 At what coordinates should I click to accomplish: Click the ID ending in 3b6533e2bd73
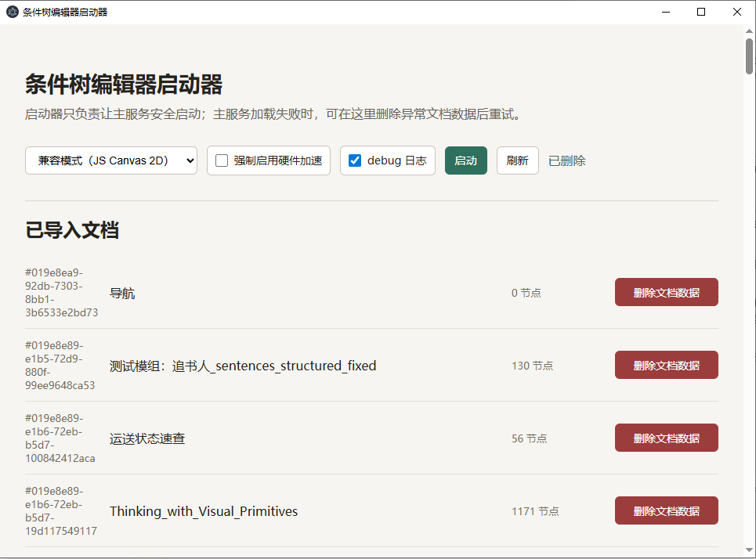tap(62, 293)
